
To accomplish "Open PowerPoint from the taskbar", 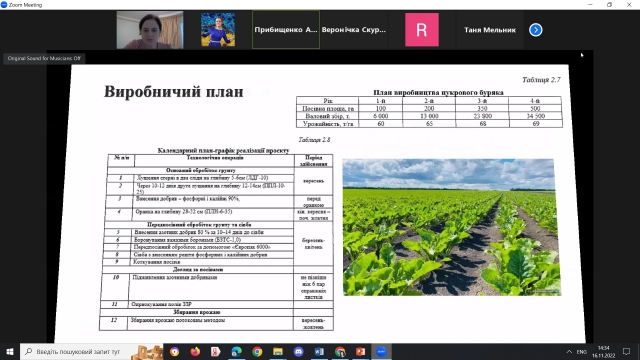I will (360, 352).
